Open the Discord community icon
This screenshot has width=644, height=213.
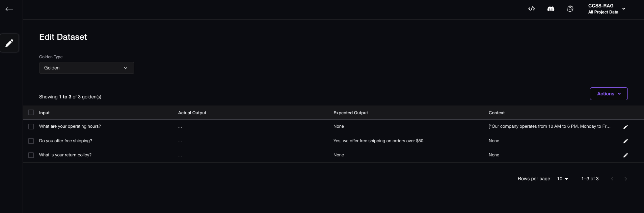(x=551, y=9)
